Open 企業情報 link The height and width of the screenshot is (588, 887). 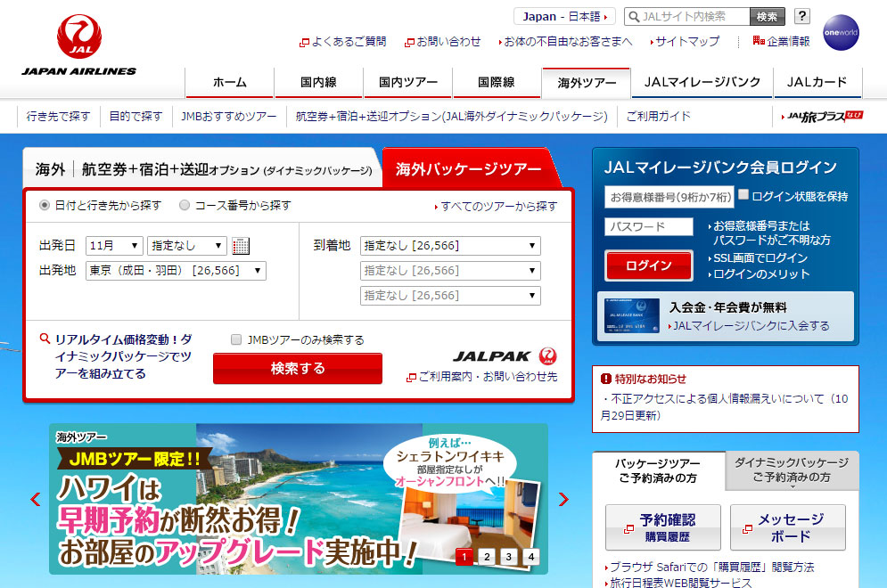(781, 41)
